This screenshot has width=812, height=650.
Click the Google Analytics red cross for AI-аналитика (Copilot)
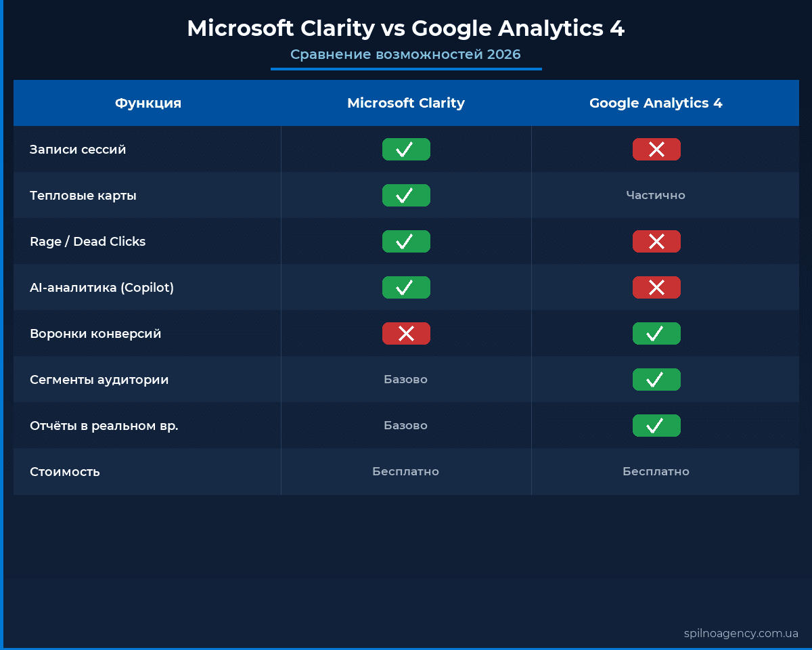click(656, 288)
